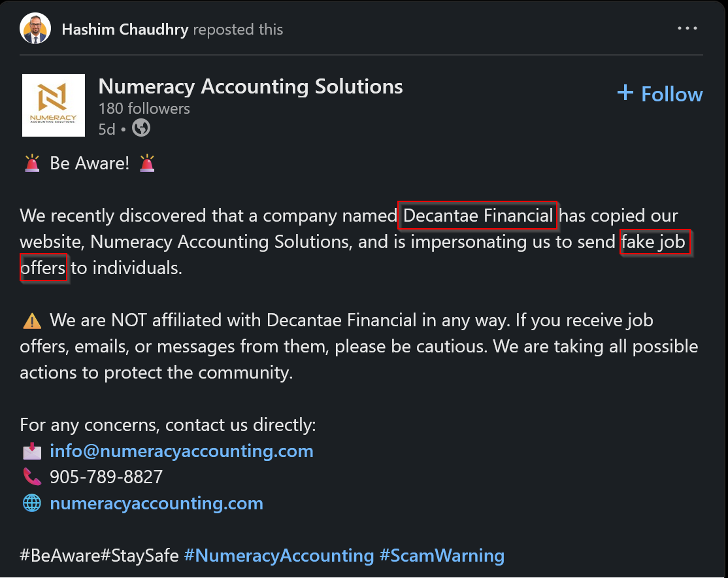Click the globe public-visibility icon near 5d
The image size is (728, 578).
click(141, 128)
